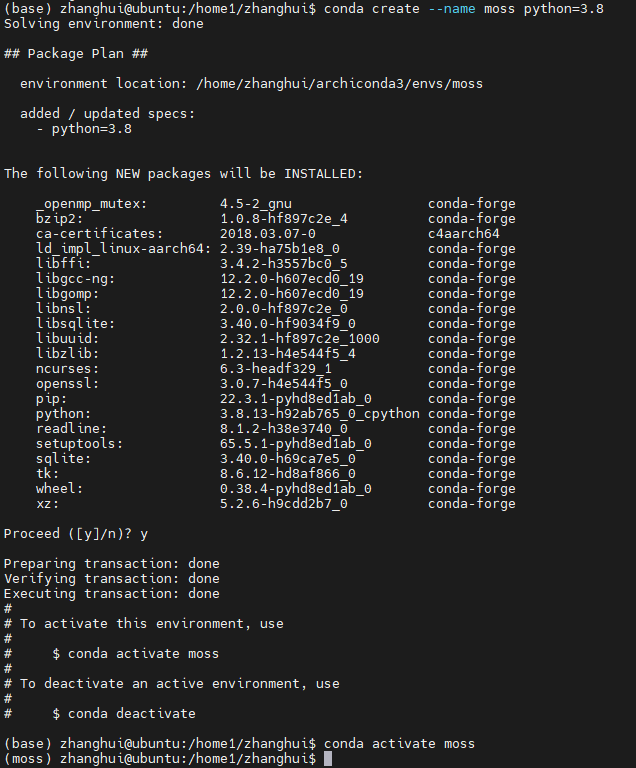Click the block cursor at the final prompt
The image size is (636, 768).
[x=328, y=759]
